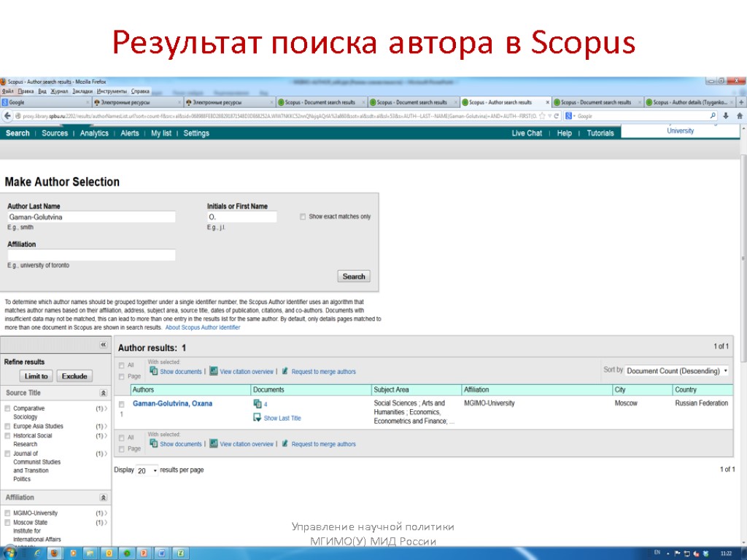Collapse the Source Title section

click(x=103, y=393)
